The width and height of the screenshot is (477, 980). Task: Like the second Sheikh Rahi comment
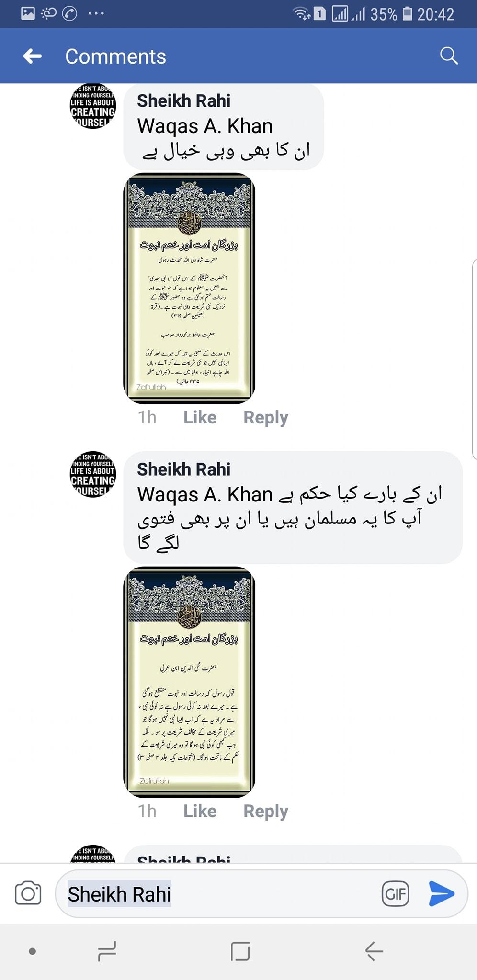pos(200,811)
